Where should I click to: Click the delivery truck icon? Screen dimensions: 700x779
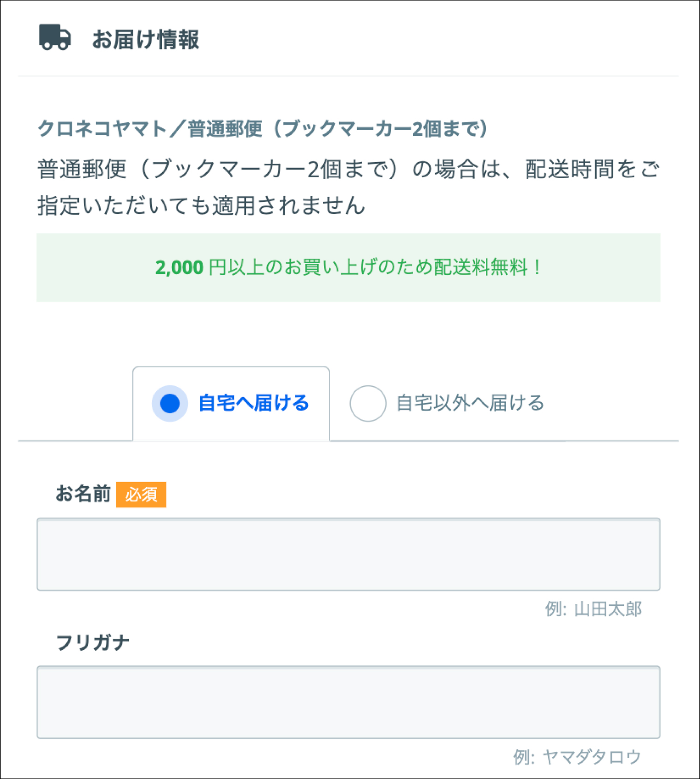[55, 37]
